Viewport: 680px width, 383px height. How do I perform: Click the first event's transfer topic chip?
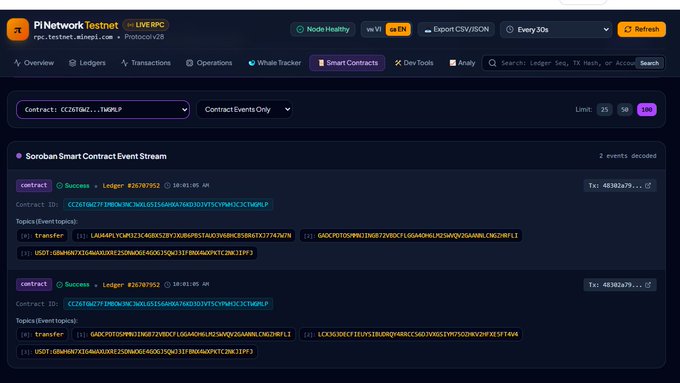click(x=42, y=236)
